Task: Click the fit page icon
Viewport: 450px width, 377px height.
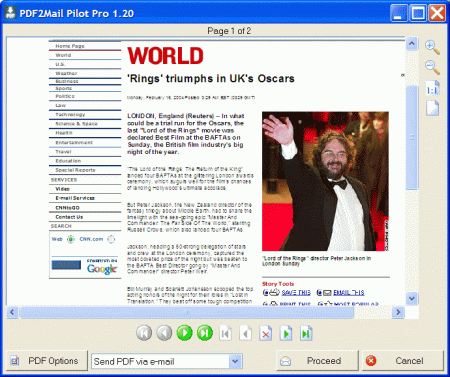Action: (x=432, y=108)
